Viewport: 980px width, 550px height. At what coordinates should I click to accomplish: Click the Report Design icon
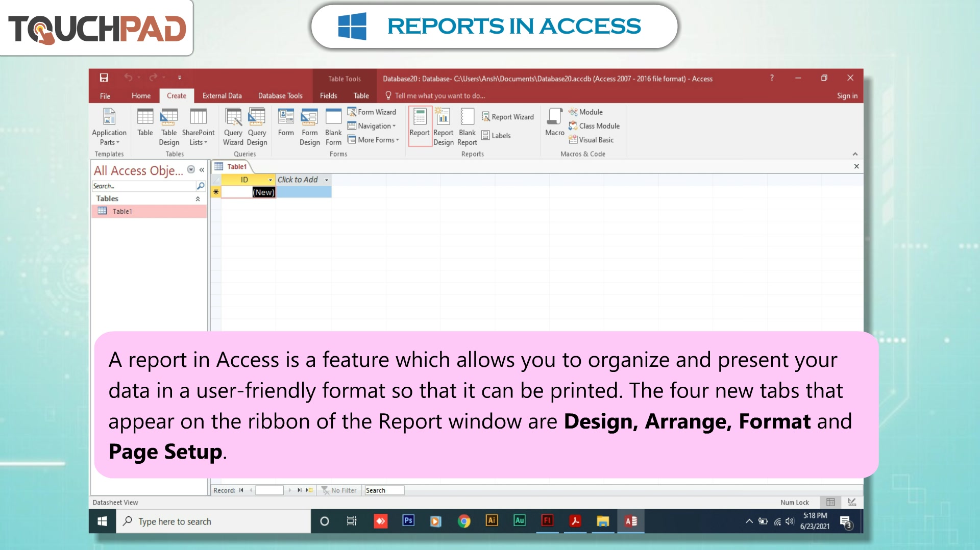[x=444, y=127]
